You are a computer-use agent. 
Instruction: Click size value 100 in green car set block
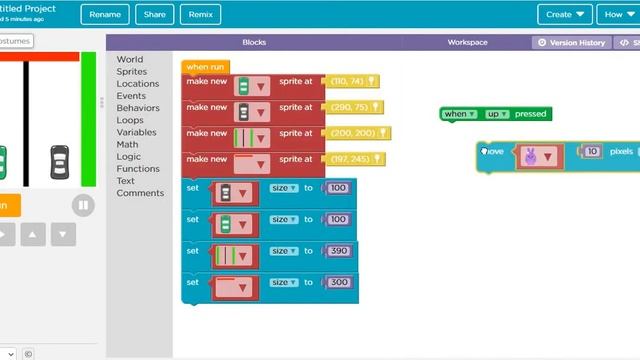[x=338, y=220]
